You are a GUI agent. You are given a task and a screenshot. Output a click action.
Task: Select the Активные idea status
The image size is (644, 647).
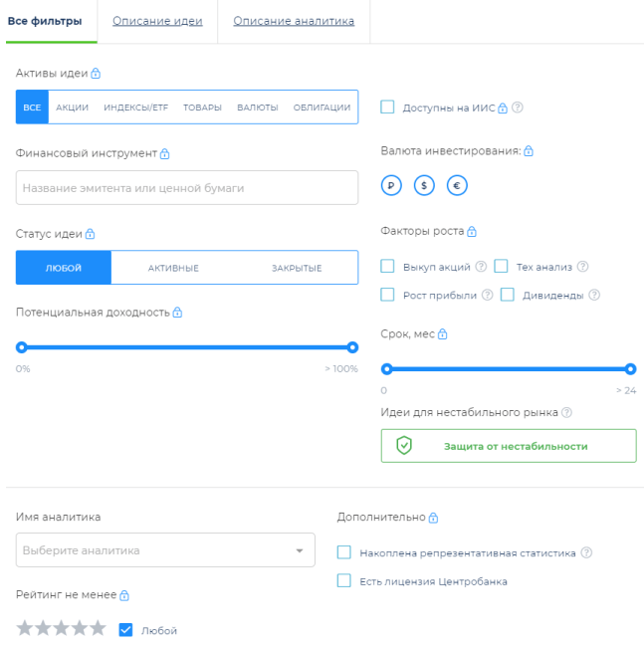[x=173, y=268]
